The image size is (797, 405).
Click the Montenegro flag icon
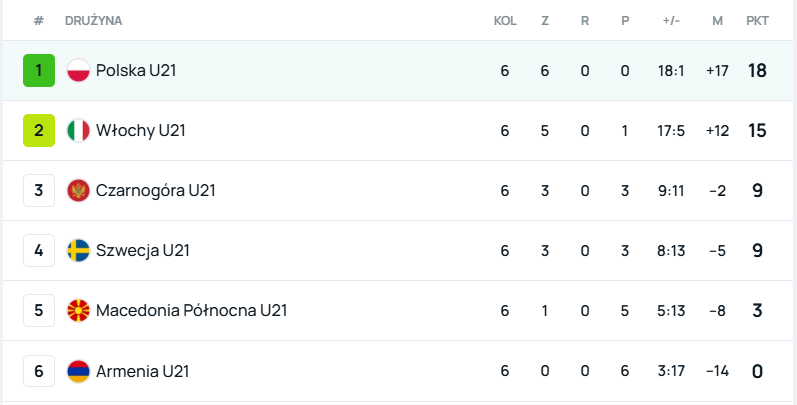(x=78, y=190)
